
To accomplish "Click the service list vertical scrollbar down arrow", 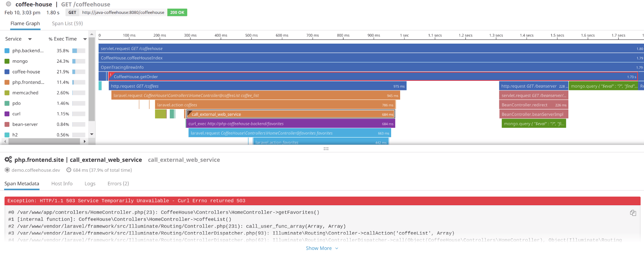I will [x=92, y=134].
